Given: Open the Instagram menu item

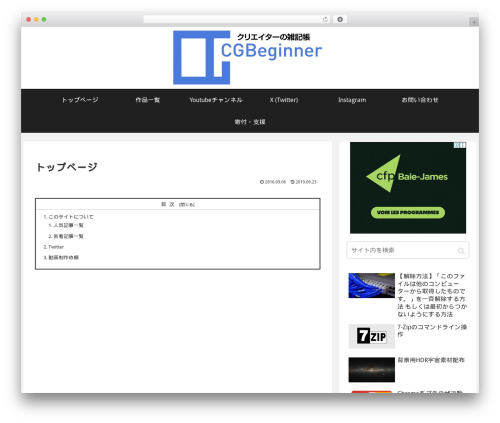Looking at the screenshot, I should [352, 100].
